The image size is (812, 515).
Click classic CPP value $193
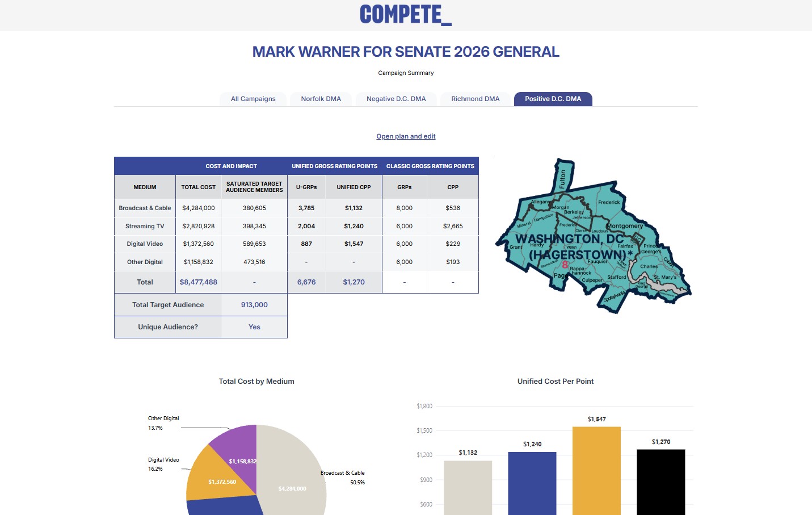tap(453, 262)
